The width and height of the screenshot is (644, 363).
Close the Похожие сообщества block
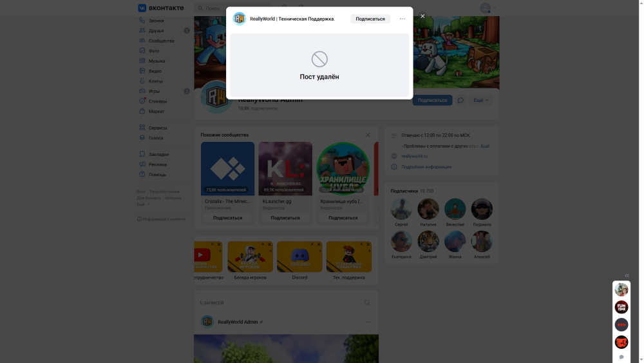368,135
